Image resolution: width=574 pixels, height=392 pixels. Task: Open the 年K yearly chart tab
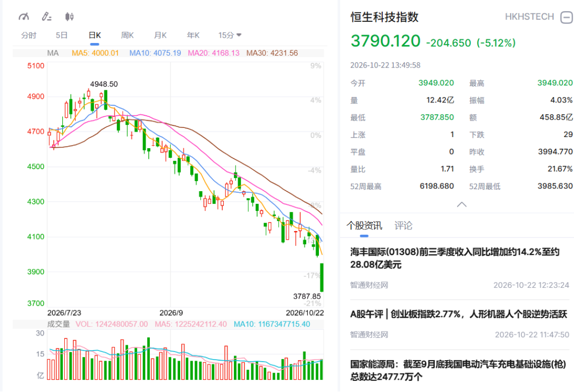click(x=193, y=36)
